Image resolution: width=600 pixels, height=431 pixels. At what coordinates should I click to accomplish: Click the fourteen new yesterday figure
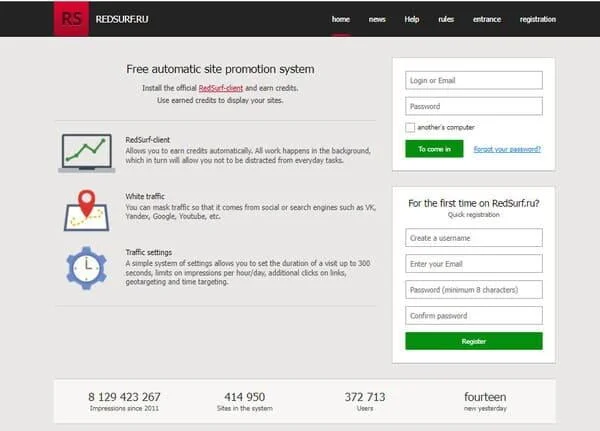coord(485,397)
